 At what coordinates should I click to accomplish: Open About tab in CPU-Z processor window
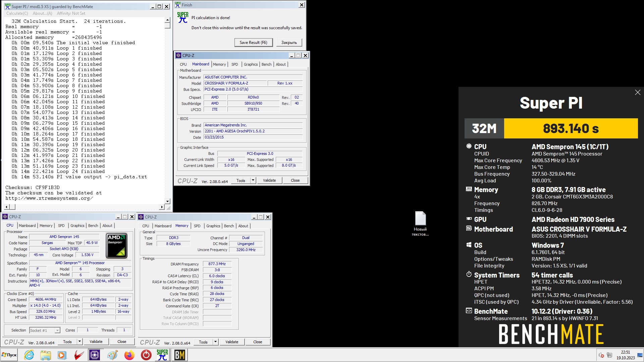(x=107, y=226)
